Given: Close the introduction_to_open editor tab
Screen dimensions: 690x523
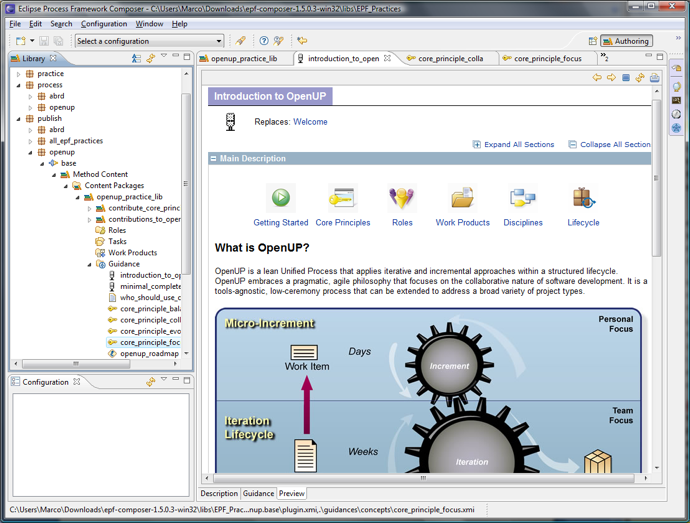Looking at the screenshot, I should point(387,58).
